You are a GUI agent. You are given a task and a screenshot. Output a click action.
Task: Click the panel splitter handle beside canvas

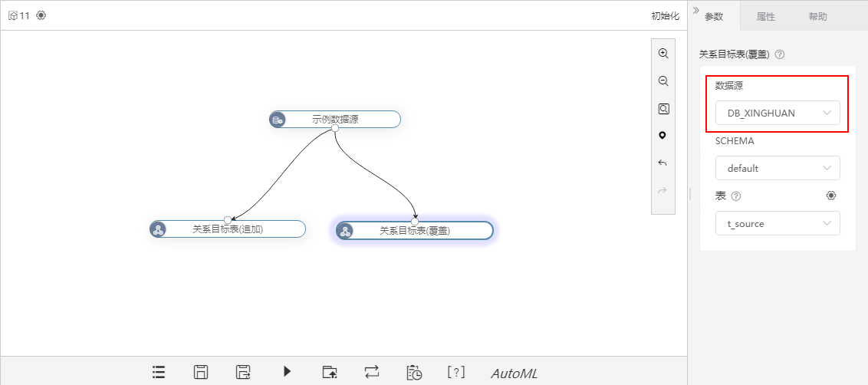pos(690,193)
